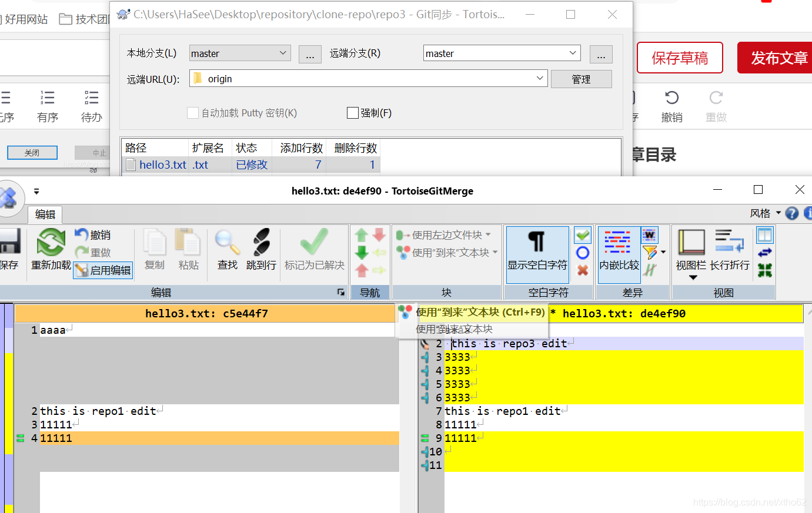The image size is (812, 513).
Task: Click the green collapse arrows icon in 视图
Action: (765, 270)
